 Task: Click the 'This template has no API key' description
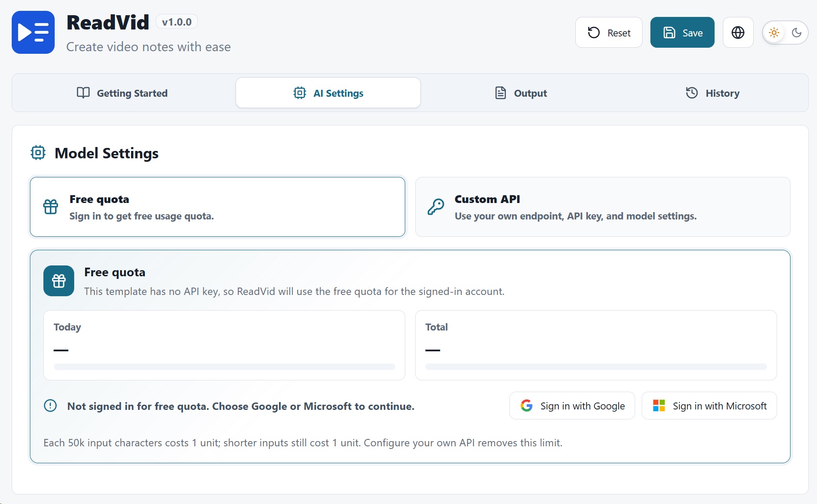tap(294, 291)
